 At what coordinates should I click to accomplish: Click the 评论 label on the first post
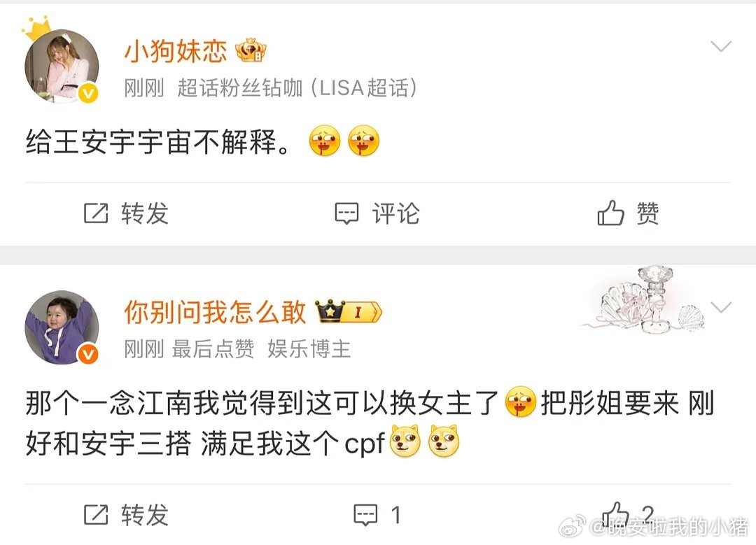click(395, 213)
